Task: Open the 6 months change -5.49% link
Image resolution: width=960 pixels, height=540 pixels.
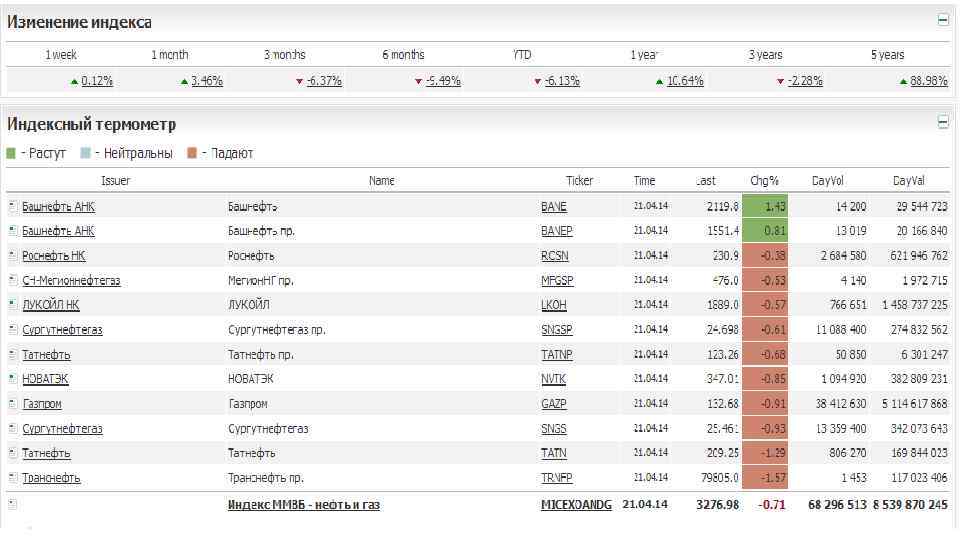Action: 443,81
